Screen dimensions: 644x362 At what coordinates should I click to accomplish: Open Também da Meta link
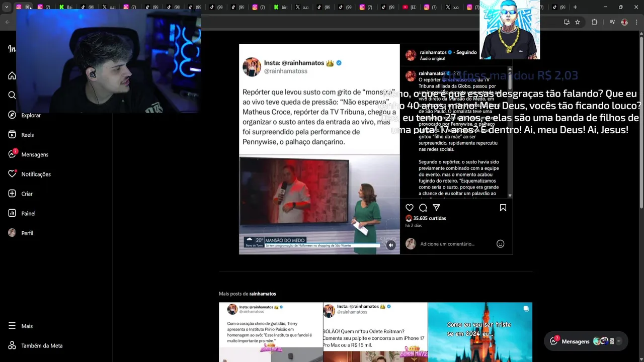point(35,345)
